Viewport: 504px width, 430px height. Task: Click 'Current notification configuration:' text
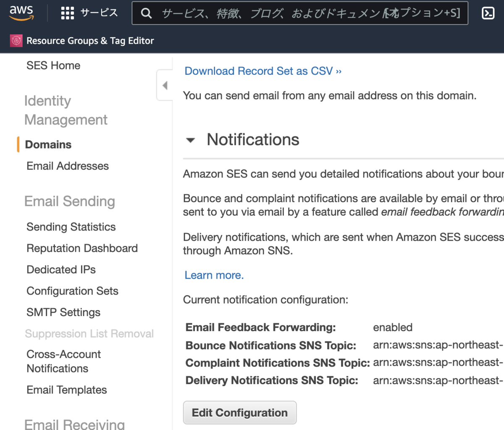(x=266, y=300)
